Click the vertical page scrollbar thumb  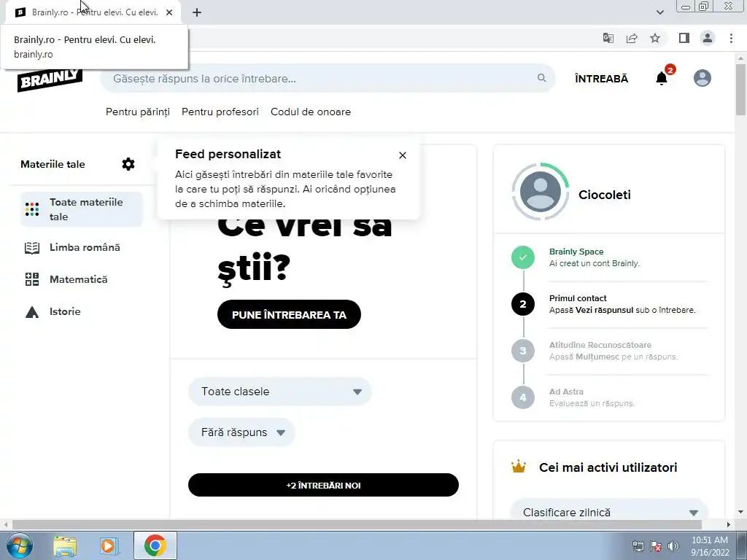coord(741,88)
